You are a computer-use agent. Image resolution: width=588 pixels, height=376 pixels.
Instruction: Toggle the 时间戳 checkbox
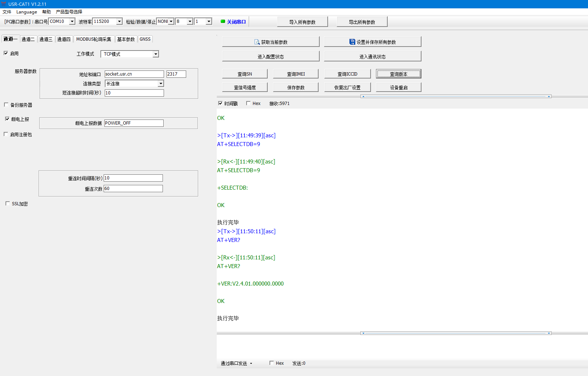(220, 104)
